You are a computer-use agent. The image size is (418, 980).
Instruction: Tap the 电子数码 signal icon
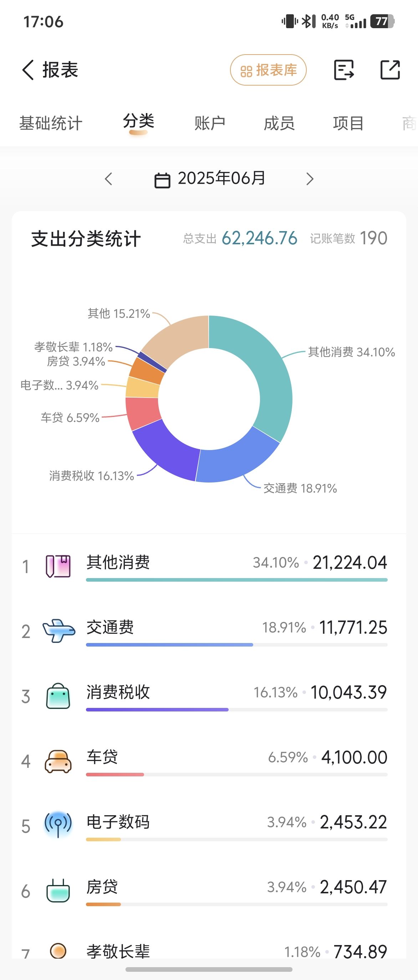(58, 825)
